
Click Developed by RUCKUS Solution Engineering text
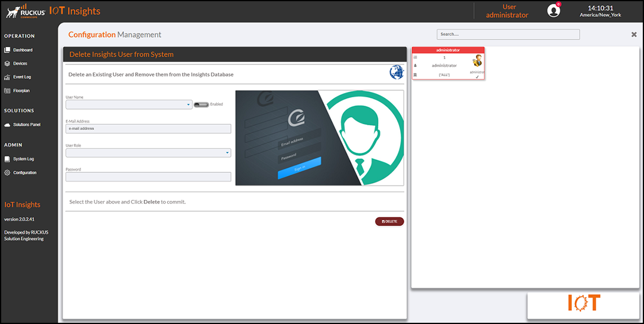click(26, 236)
